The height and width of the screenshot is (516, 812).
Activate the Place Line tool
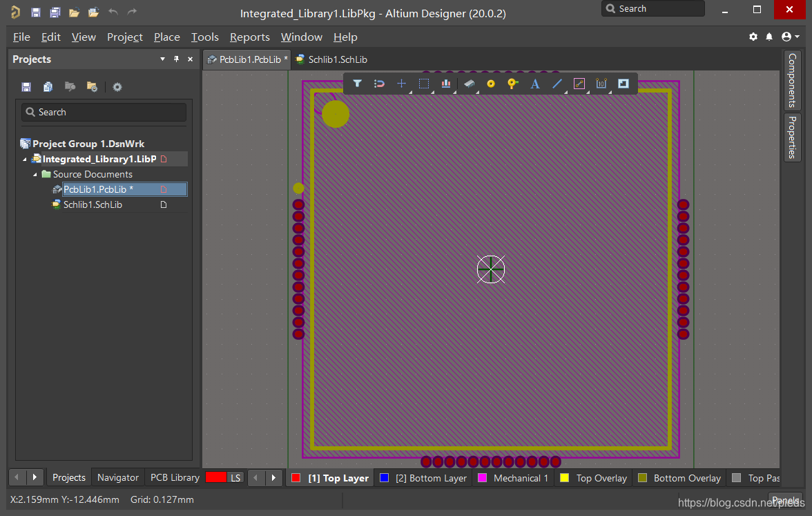[557, 84]
